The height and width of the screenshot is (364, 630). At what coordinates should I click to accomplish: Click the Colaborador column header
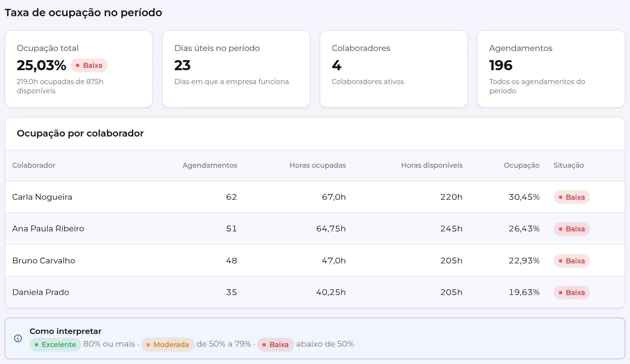(x=34, y=165)
